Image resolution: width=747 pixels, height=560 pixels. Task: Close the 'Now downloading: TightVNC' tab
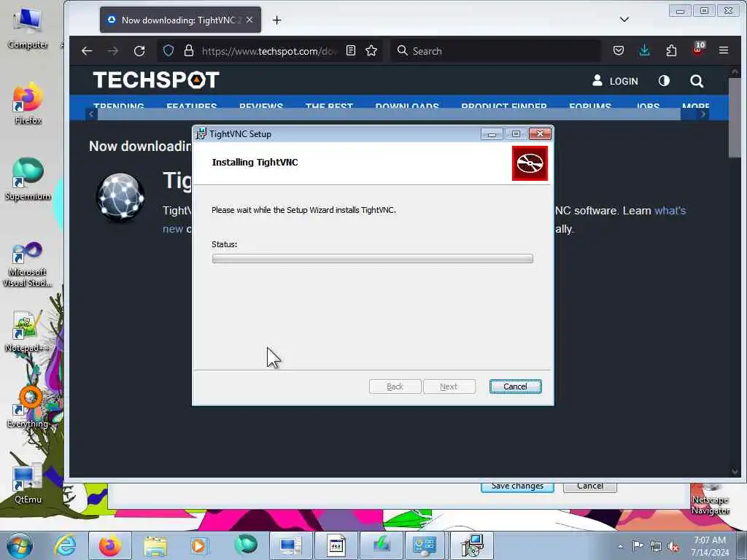(249, 20)
